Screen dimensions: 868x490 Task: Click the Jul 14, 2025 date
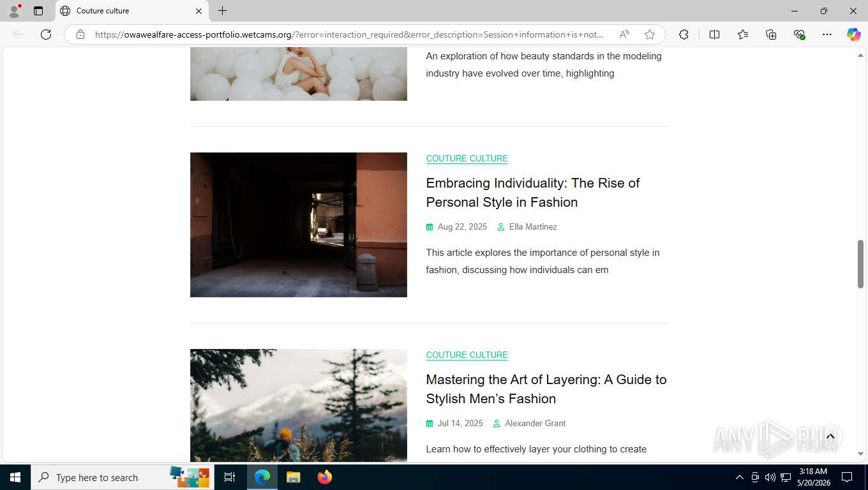[x=460, y=423]
